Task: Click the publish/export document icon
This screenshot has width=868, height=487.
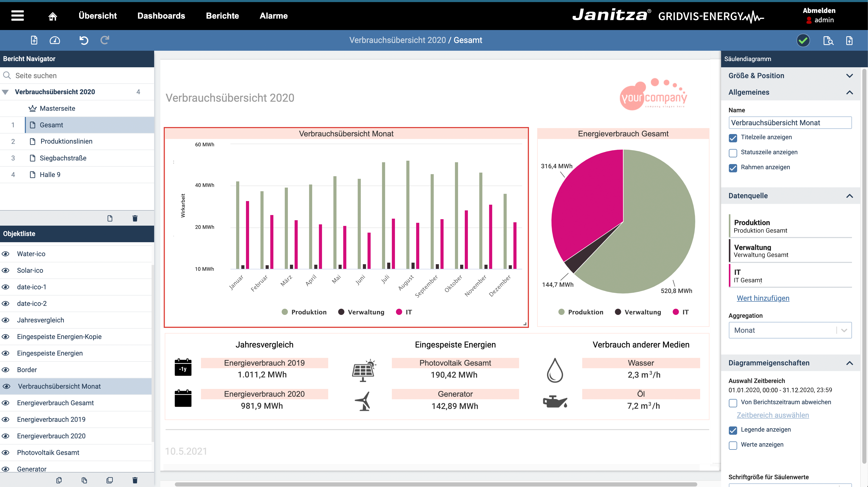Action: [849, 40]
